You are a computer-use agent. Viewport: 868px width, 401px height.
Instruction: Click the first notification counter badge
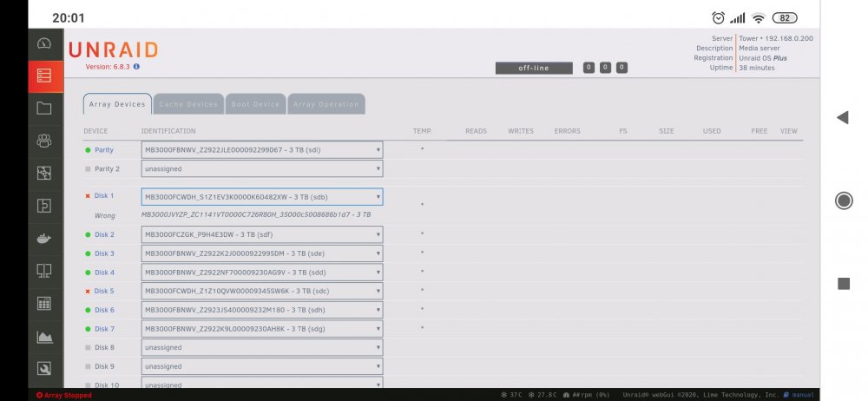coord(589,68)
